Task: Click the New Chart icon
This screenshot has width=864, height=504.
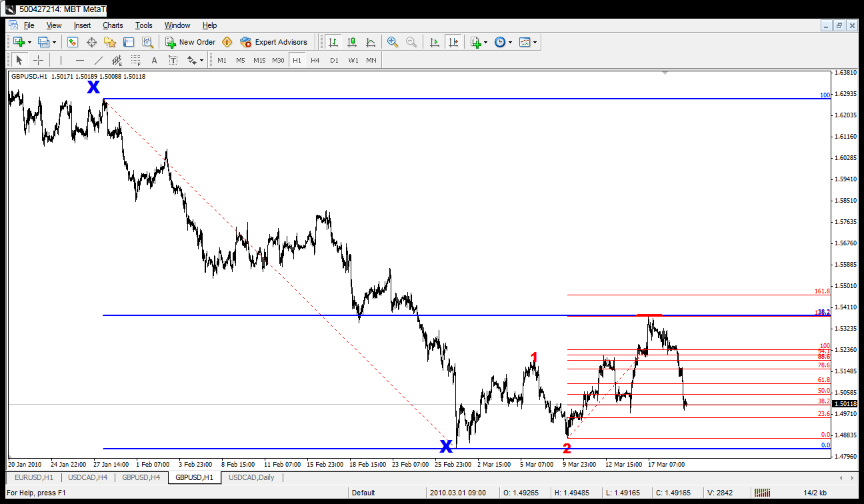Action: (x=18, y=42)
